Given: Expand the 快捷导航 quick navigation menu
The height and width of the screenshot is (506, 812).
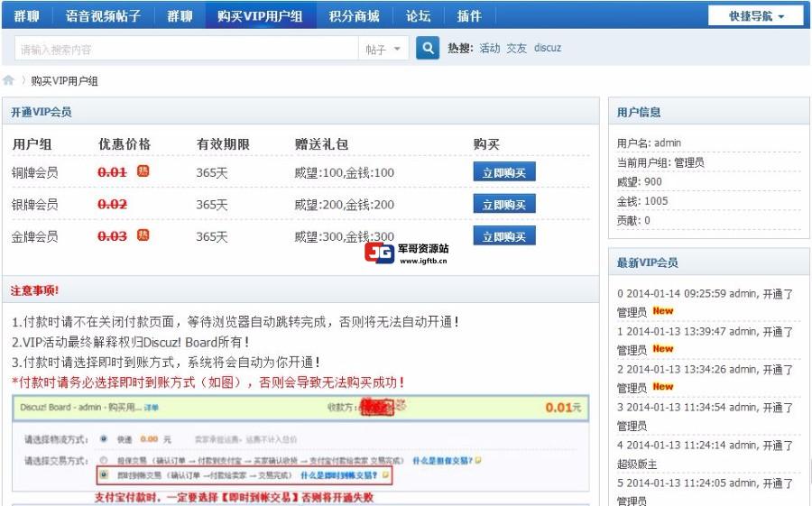Looking at the screenshot, I should pos(756,16).
